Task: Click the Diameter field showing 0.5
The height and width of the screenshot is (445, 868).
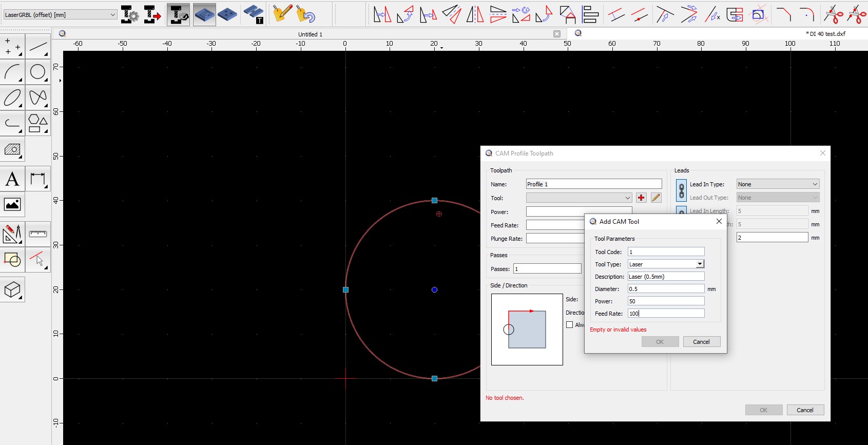Action: [666, 288]
